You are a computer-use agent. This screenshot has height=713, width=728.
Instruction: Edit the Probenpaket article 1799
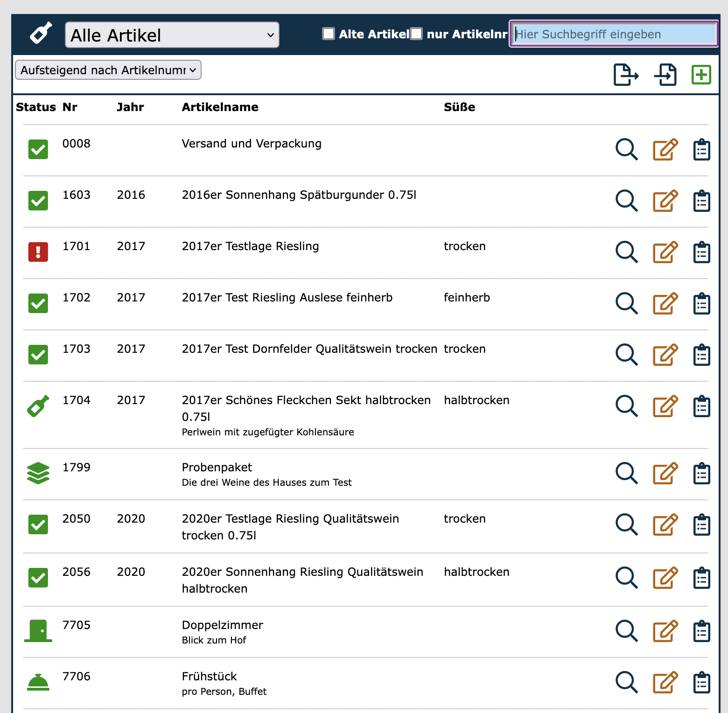click(x=665, y=474)
